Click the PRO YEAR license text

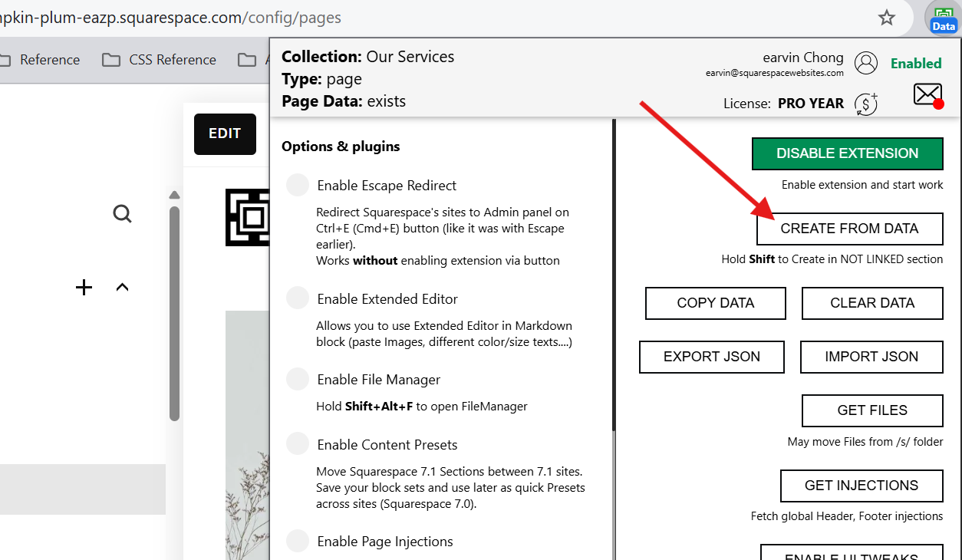[811, 104]
